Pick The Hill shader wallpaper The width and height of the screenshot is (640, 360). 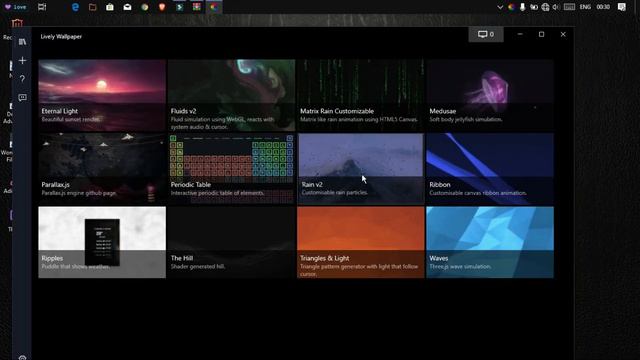tap(231, 242)
